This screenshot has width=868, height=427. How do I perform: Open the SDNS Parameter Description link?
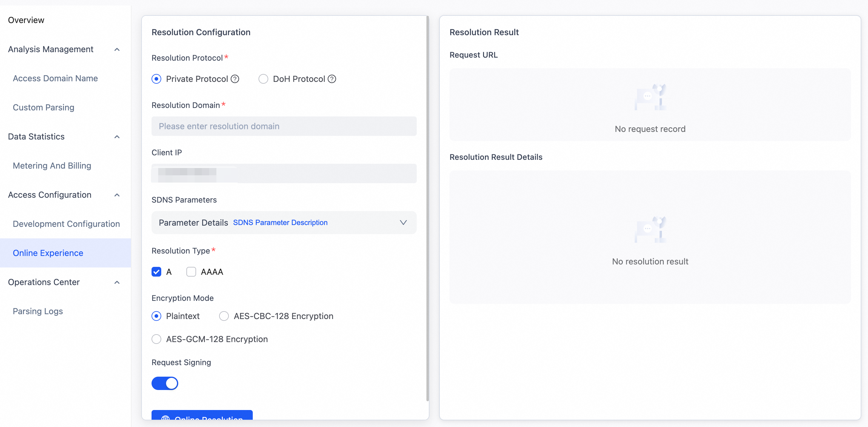click(x=280, y=223)
